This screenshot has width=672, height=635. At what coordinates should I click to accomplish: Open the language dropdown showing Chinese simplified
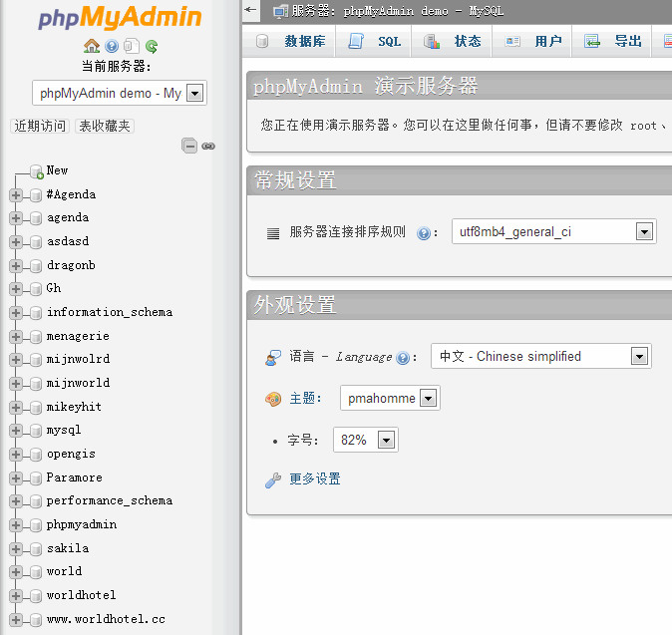540,356
